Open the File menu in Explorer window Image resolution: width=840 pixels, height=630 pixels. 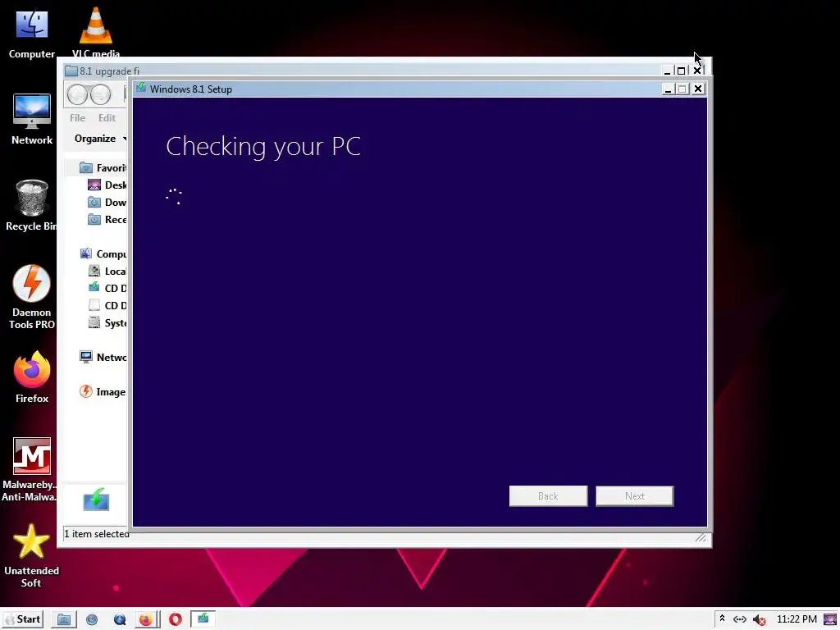tap(77, 118)
